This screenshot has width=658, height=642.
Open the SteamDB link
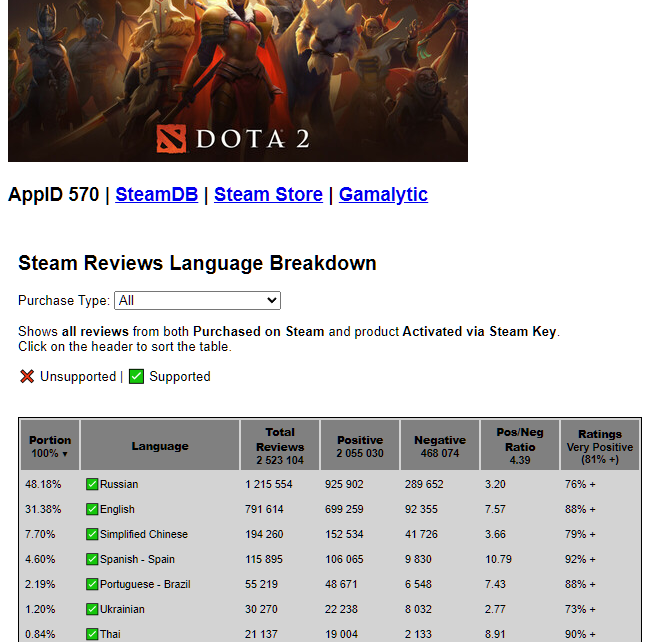pos(157,195)
